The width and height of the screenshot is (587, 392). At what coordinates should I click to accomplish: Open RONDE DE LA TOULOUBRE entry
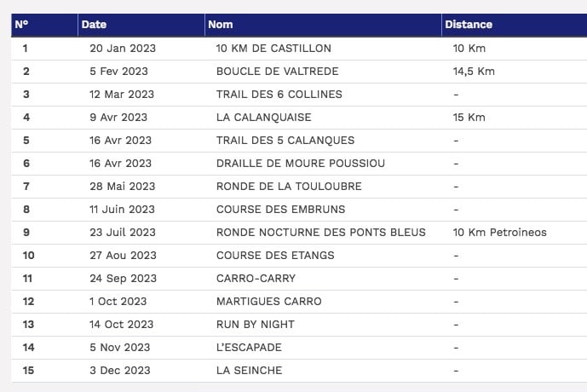click(x=289, y=187)
